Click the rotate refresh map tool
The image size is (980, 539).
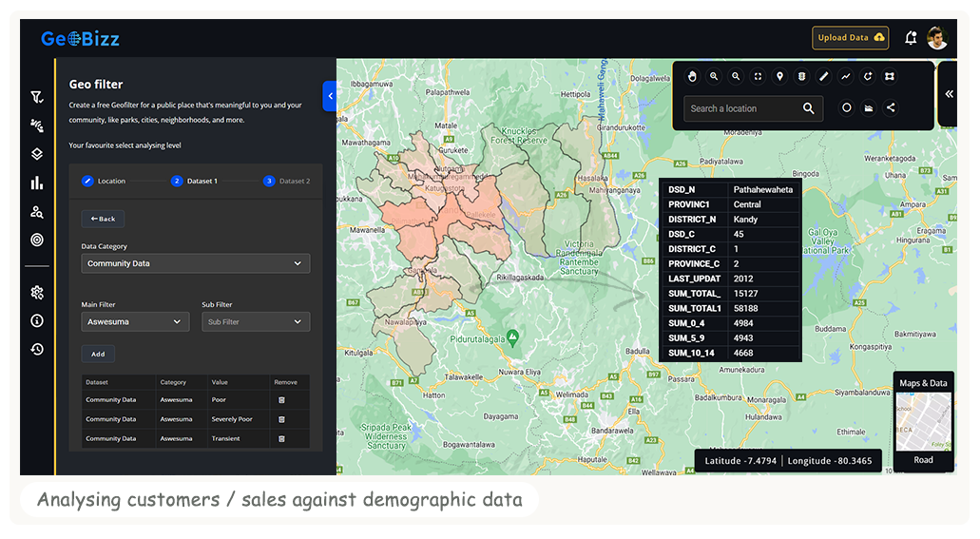(x=868, y=76)
